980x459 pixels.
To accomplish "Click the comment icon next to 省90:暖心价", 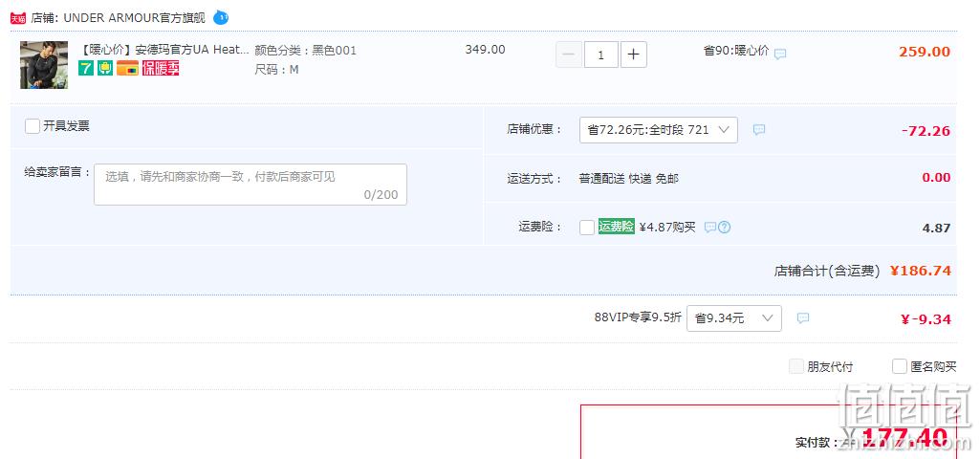I will [x=780, y=54].
